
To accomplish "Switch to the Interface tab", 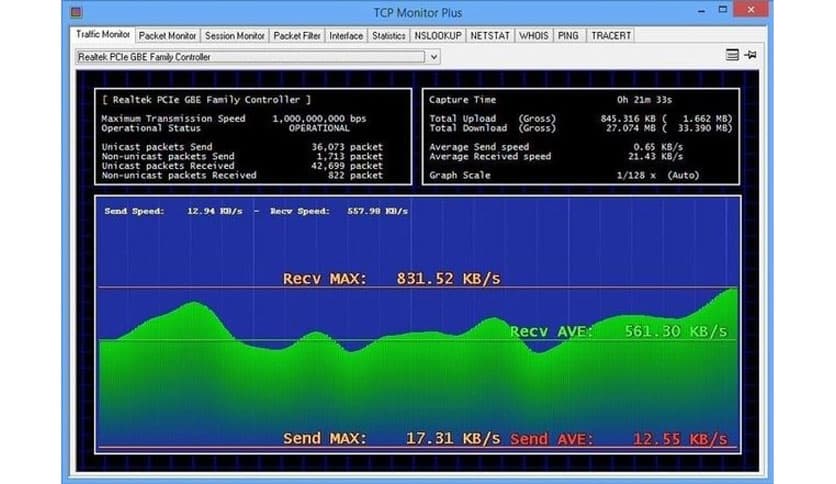I will [x=346, y=36].
